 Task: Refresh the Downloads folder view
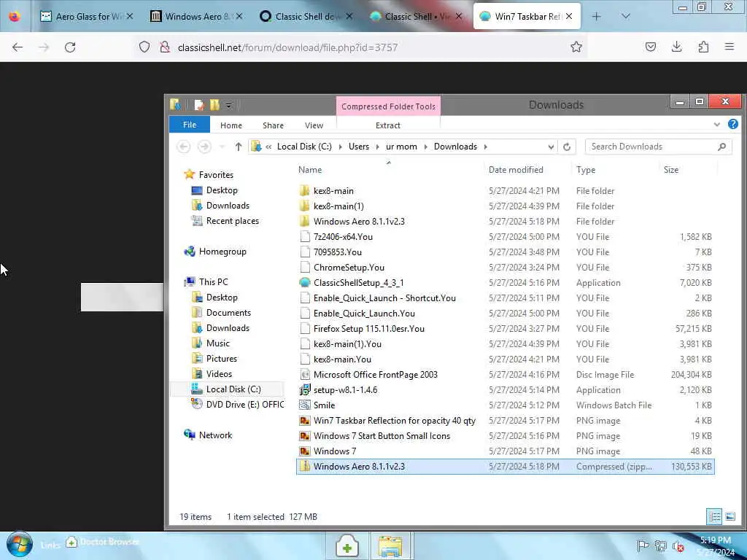[x=566, y=147]
